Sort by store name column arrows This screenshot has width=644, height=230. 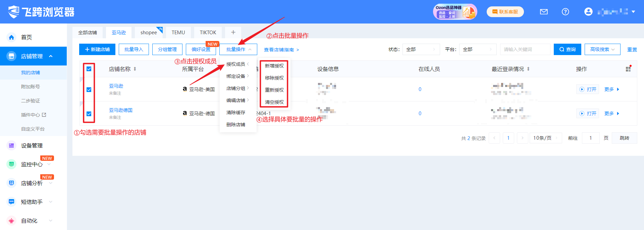point(135,69)
